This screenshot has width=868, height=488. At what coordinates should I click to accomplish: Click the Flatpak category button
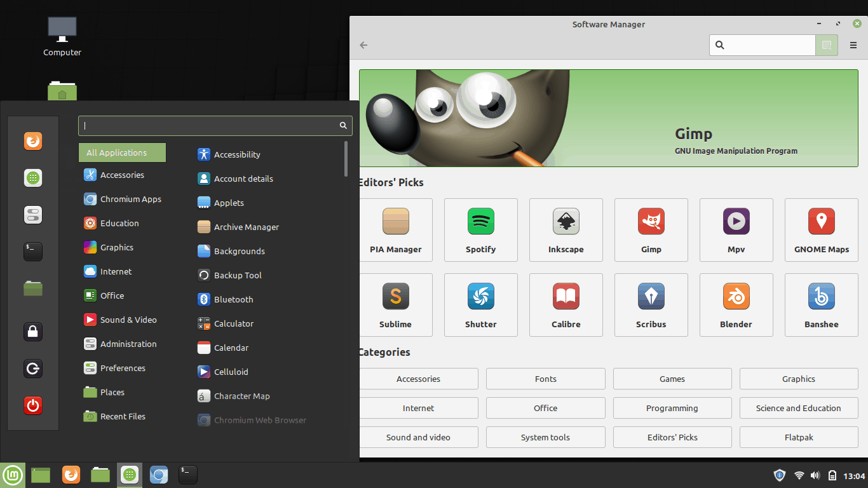[x=799, y=437]
